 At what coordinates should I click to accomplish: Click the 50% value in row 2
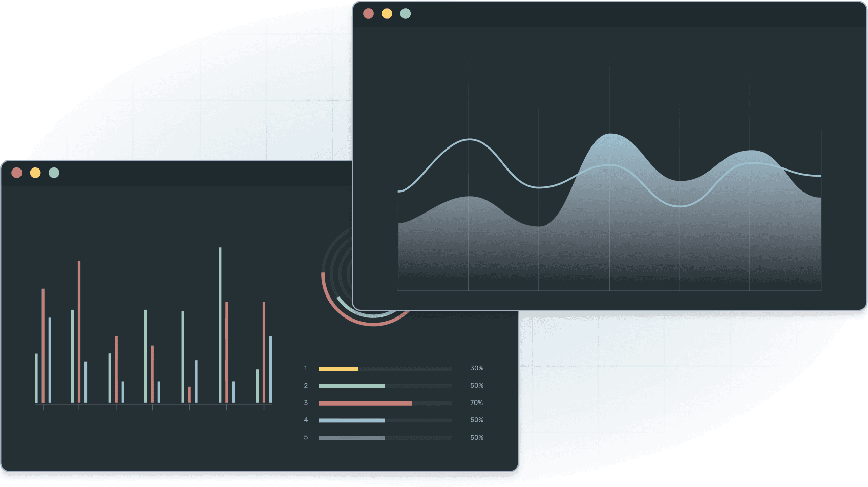click(x=477, y=386)
